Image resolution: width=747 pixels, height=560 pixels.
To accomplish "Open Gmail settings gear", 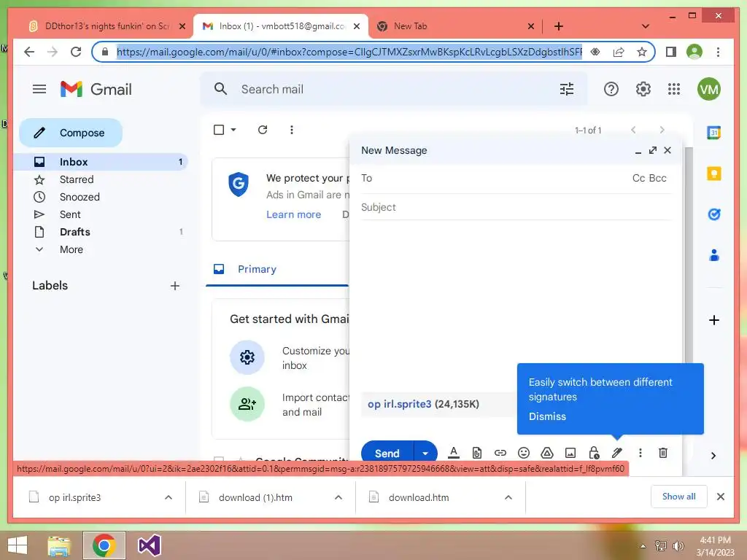I will coord(643,89).
